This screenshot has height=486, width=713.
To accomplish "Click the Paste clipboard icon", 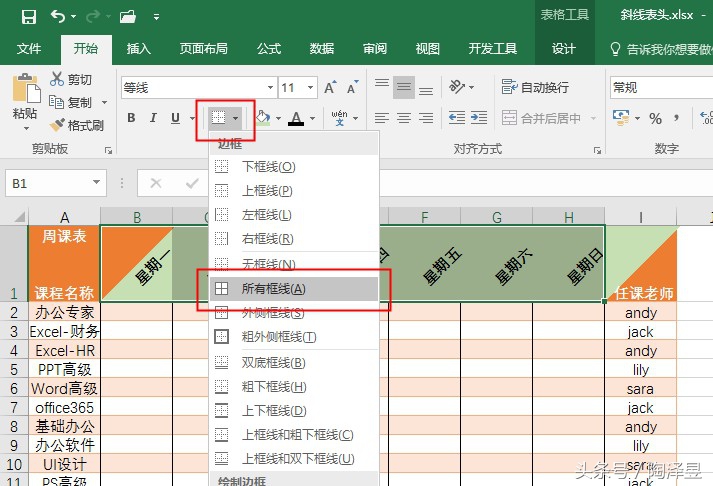I will coord(25,87).
